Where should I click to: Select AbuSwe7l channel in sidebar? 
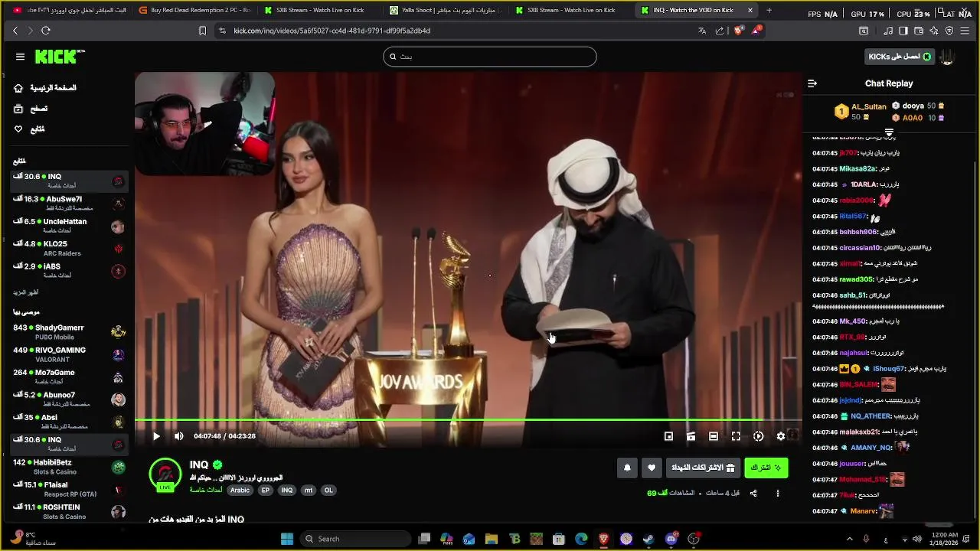pos(69,203)
